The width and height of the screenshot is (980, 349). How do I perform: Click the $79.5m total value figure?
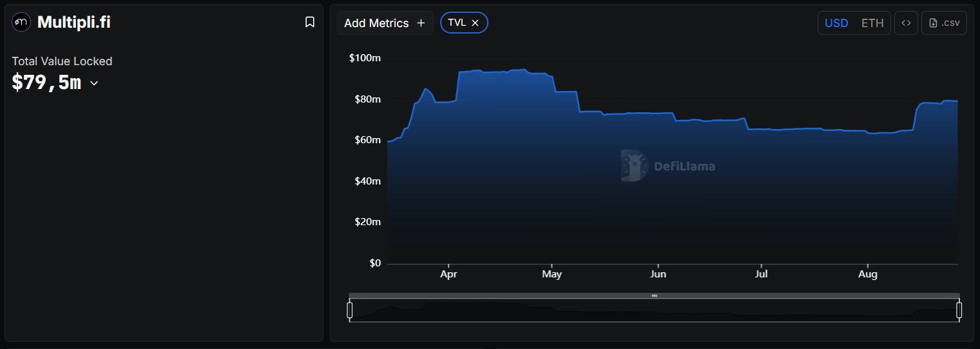tap(46, 83)
